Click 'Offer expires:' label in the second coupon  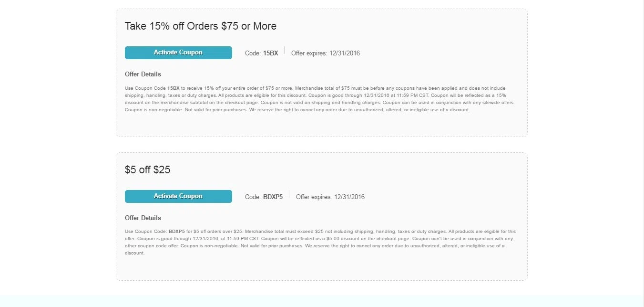pos(314,197)
